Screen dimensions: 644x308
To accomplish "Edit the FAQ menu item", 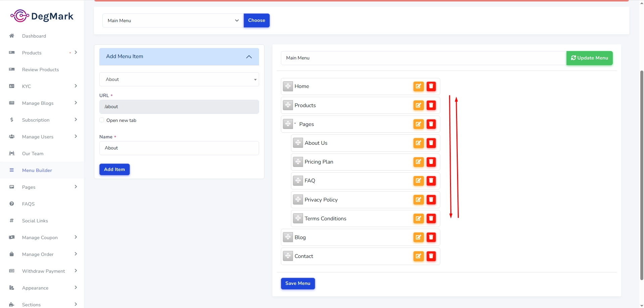I will (418, 181).
